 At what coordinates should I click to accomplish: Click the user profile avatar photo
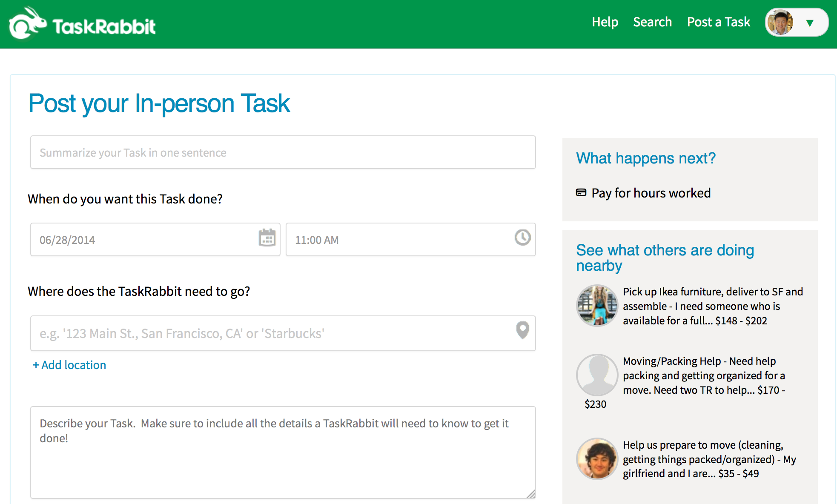click(x=780, y=23)
